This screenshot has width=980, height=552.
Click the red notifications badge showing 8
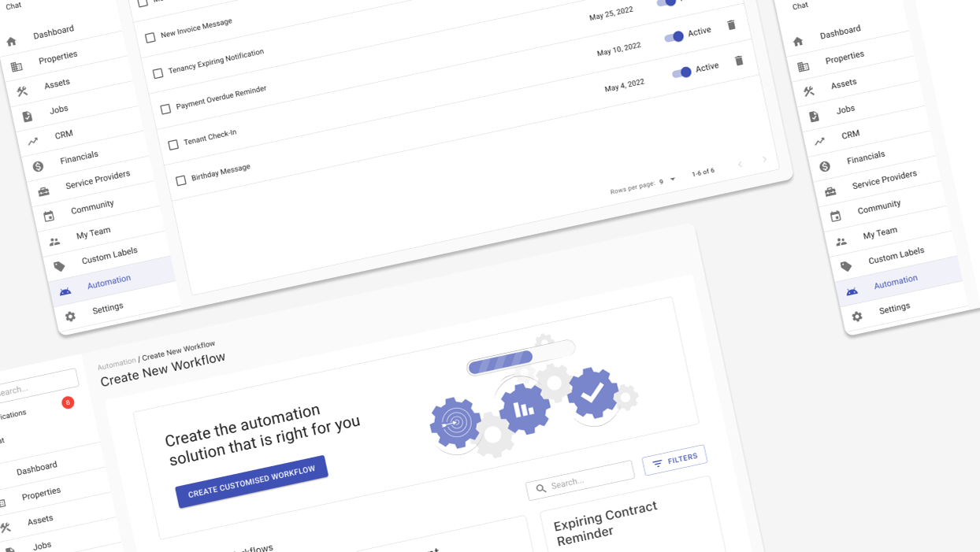click(x=68, y=402)
